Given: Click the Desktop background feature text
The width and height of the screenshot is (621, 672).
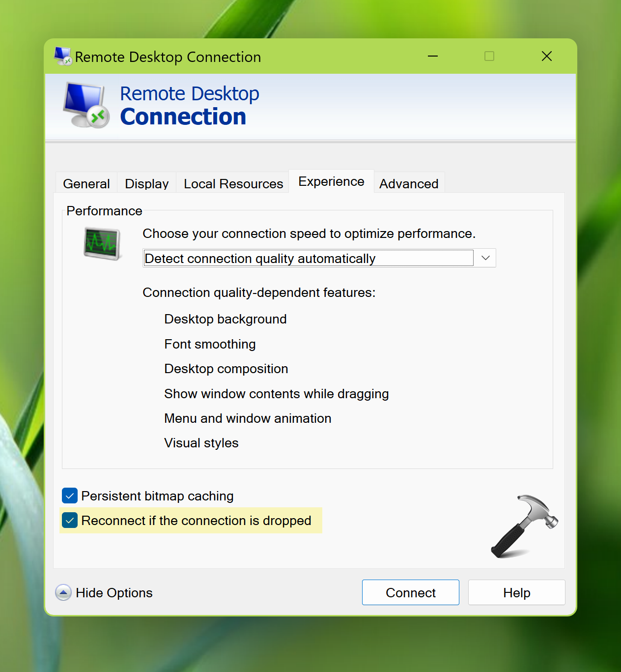Looking at the screenshot, I should (x=226, y=319).
